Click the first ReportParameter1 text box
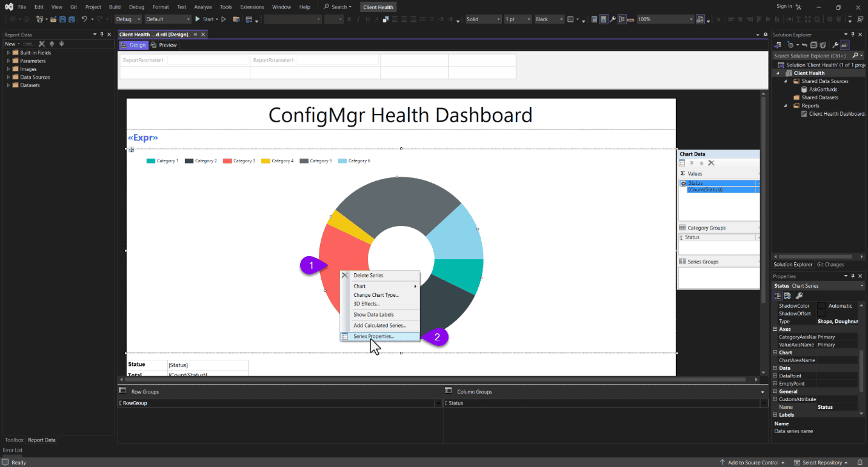 pos(209,60)
